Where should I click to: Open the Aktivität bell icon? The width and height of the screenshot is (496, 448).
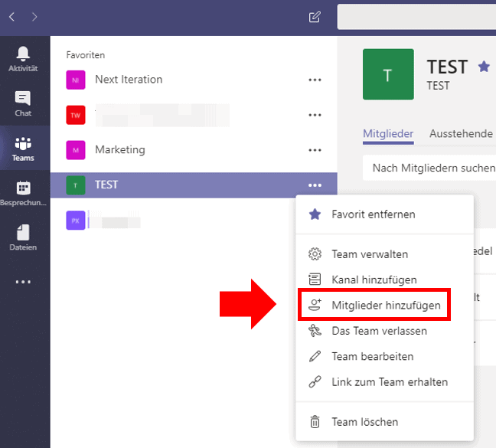click(x=23, y=59)
